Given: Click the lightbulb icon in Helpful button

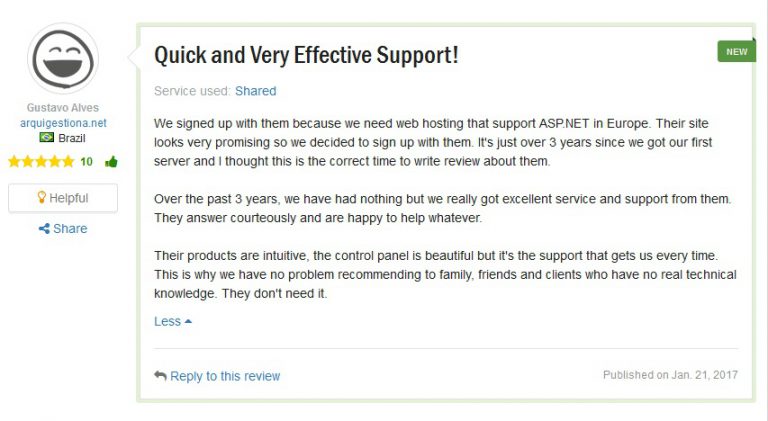Looking at the screenshot, I should (x=41, y=198).
